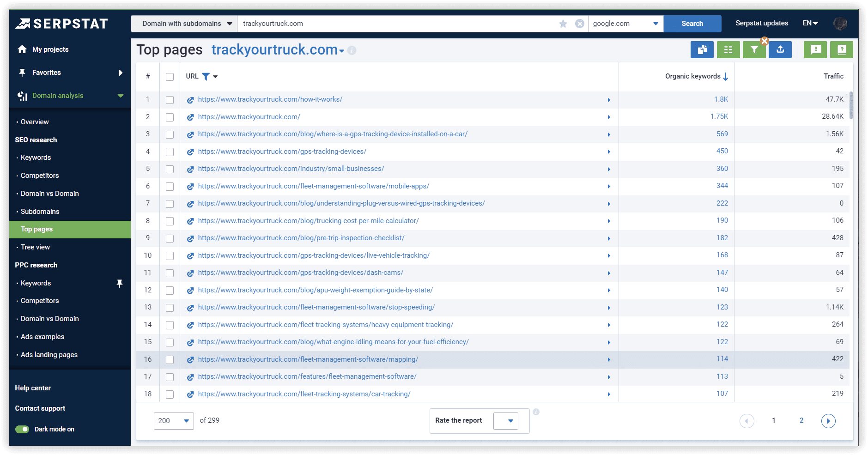868x455 pixels.
Task: Open the 200 rows per page dropdown
Action: pos(173,421)
